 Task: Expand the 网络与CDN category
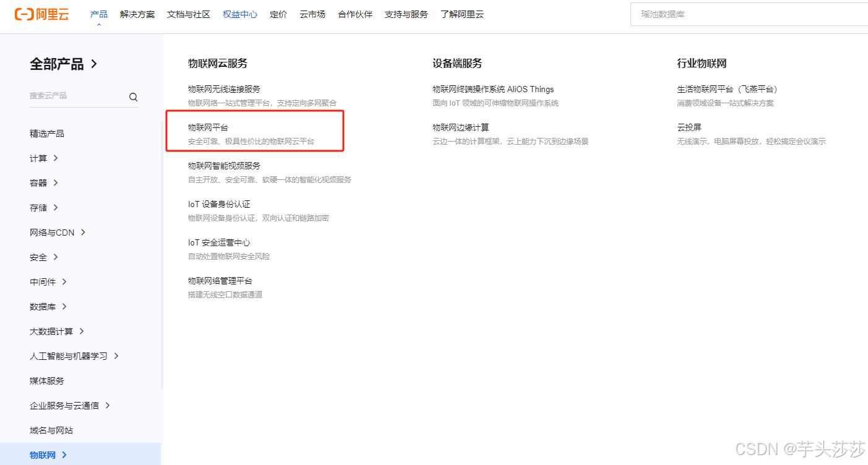coord(58,232)
